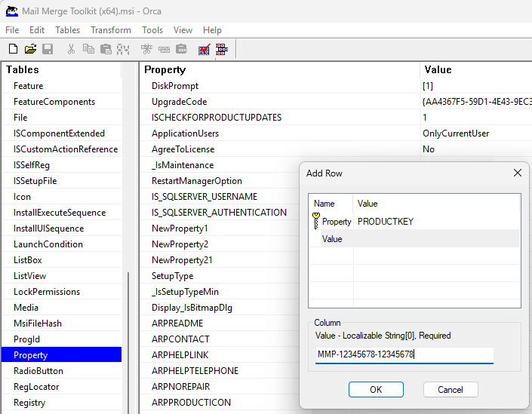Viewport: 532px width, 414px height.
Task: Open the Help menu
Action: (x=212, y=30)
